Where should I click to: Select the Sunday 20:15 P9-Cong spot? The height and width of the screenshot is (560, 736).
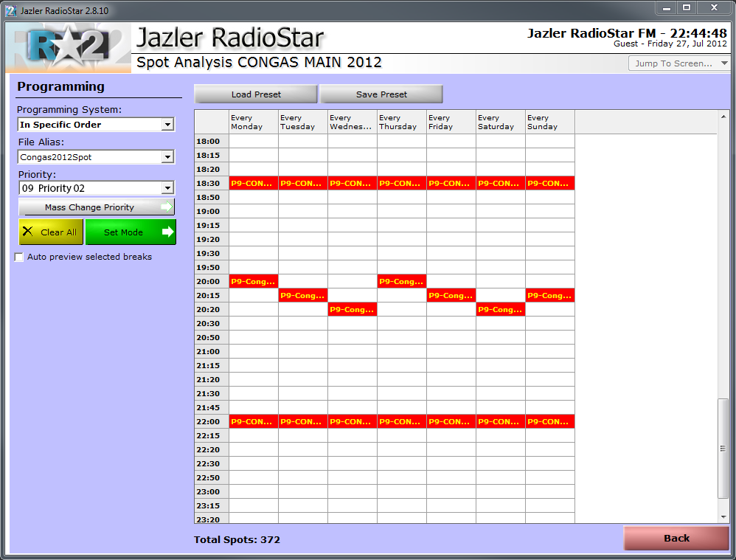[550, 296]
